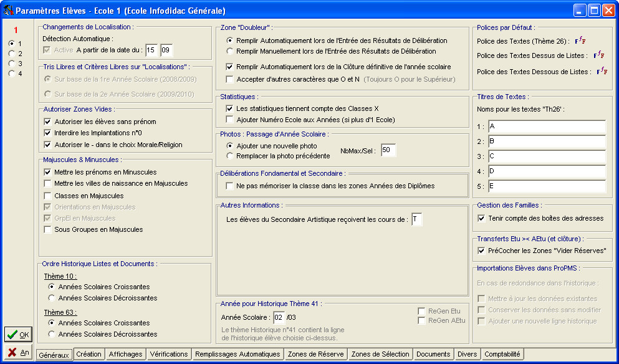Viewport: 619px width, 364px height.
Task: Open font picker for Police des Textes (Thème 26)
Action: pyautogui.click(x=580, y=41)
